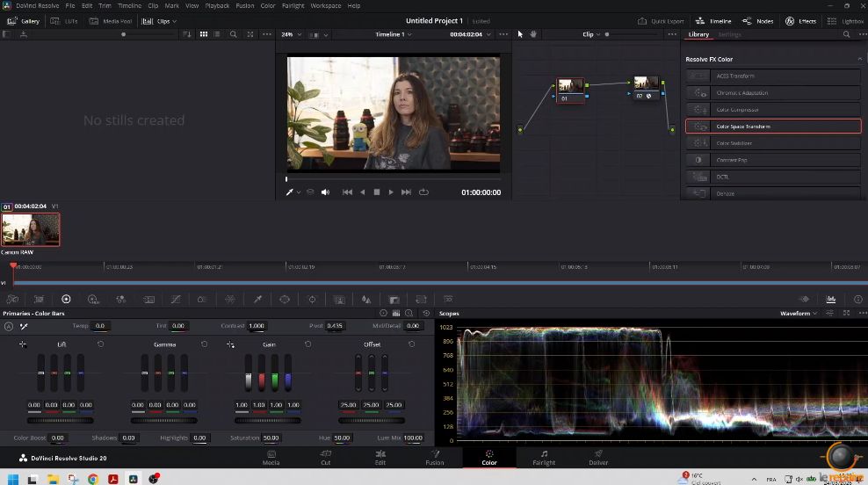Open the Tracker palette icon

tap(312, 299)
